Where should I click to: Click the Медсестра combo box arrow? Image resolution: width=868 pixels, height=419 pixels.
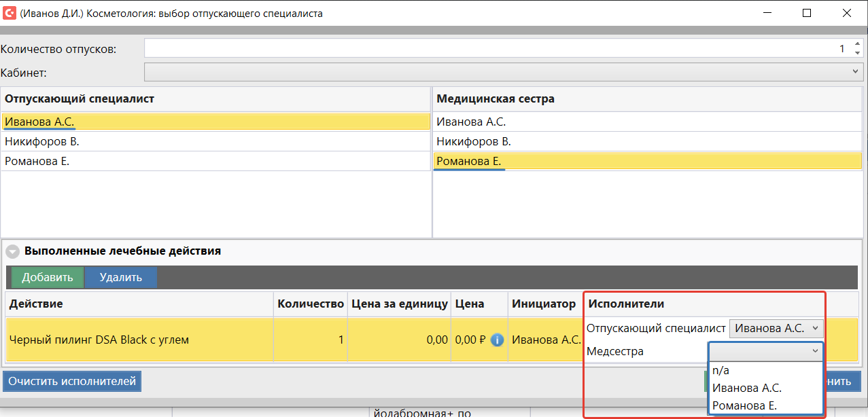point(815,351)
